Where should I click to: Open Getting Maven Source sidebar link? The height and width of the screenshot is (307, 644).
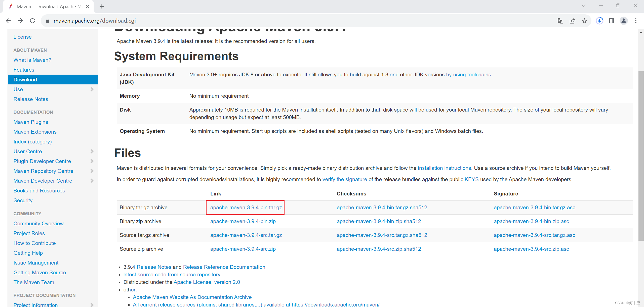click(x=40, y=273)
